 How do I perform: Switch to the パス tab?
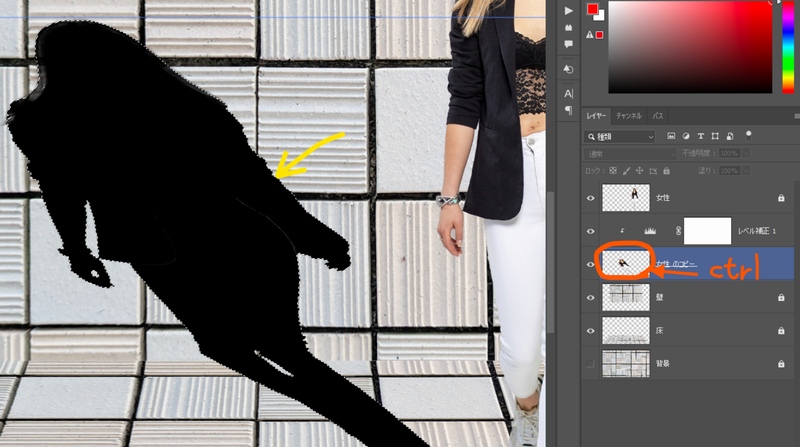point(658,116)
